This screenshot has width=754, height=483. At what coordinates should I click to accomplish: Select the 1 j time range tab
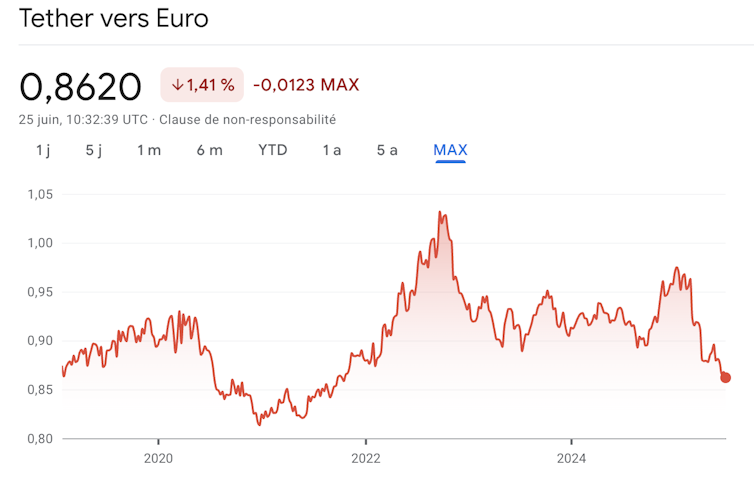[x=43, y=150]
